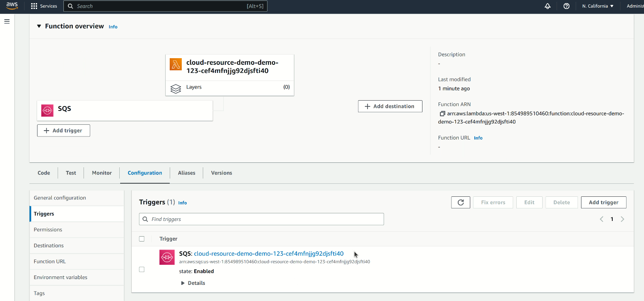Image resolution: width=644 pixels, height=301 pixels.
Task: Switch to the Versions tab
Action: click(x=222, y=173)
